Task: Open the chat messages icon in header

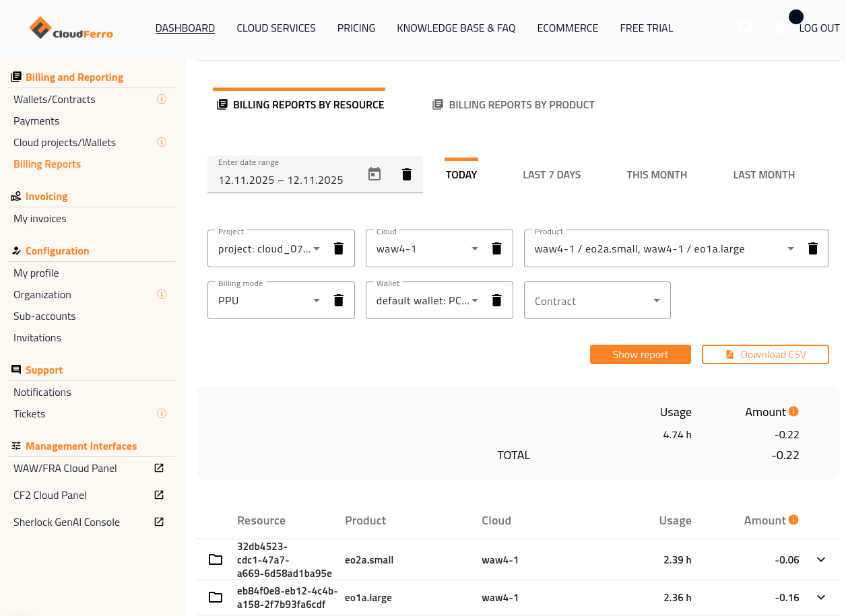Action: (745, 28)
